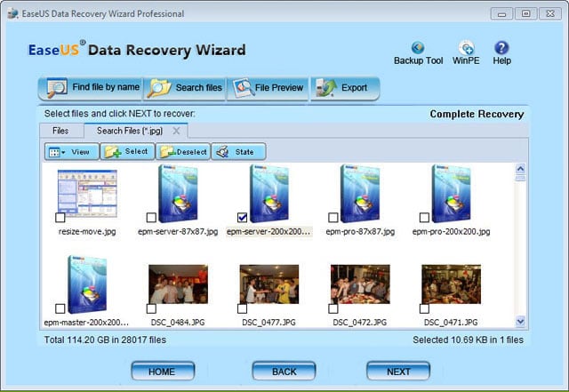The width and height of the screenshot is (569, 392).
Task: Select the resize-move.jpg thumbnail
Action: click(x=87, y=194)
